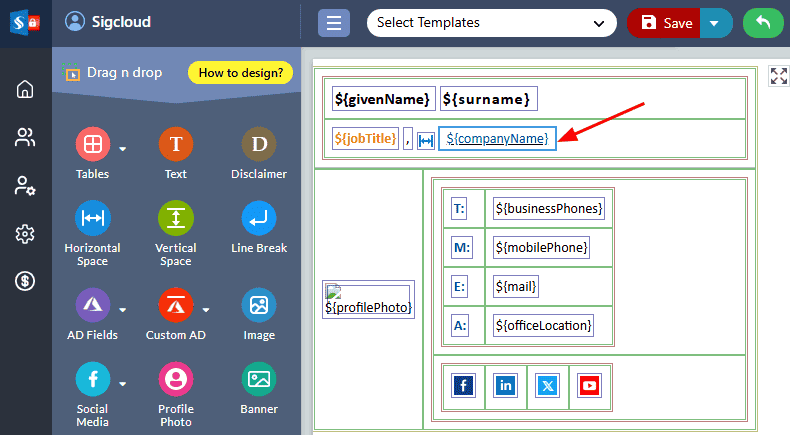Toggle the hamburger menu button
790x435 pixels.
[x=334, y=22]
